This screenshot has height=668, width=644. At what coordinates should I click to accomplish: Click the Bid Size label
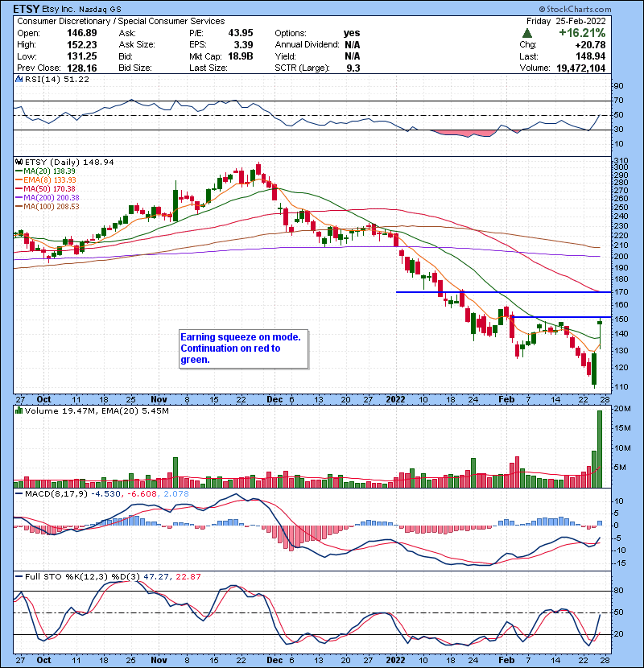click(135, 68)
